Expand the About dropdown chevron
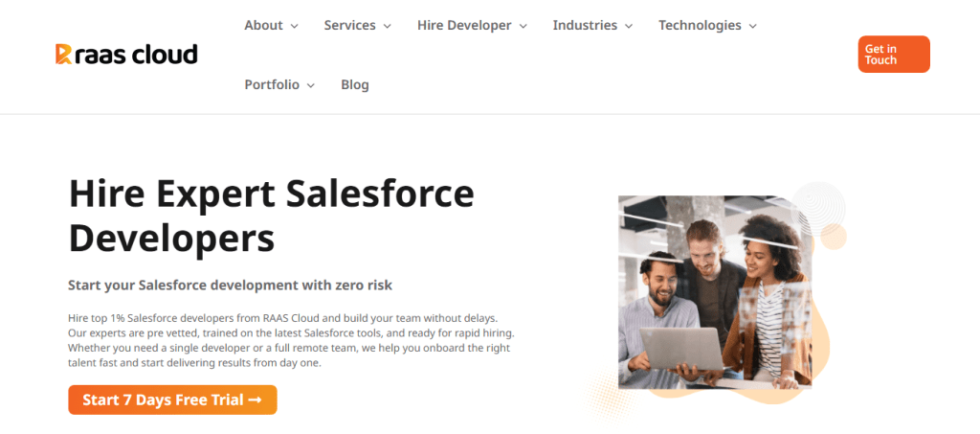 click(294, 27)
